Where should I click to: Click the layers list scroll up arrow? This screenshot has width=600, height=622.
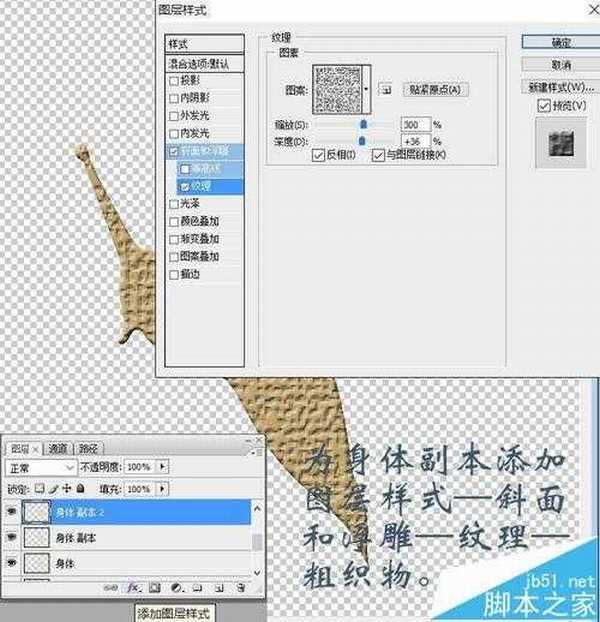pyautogui.click(x=257, y=508)
